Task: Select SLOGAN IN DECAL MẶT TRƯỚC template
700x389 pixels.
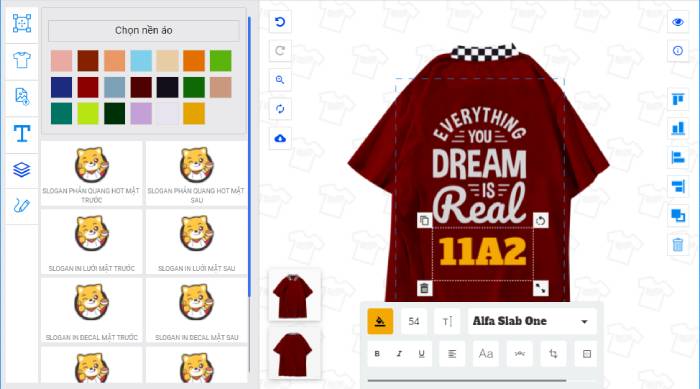Action: [92, 310]
